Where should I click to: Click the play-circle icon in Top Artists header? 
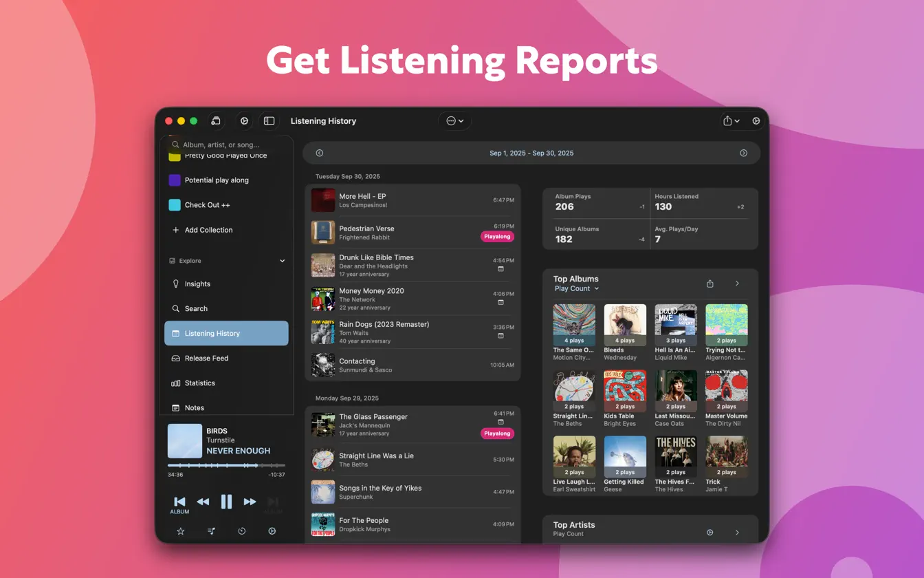click(710, 532)
